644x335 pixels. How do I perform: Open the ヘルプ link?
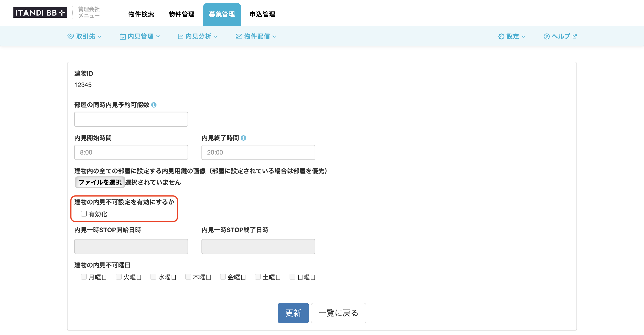(x=560, y=36)
